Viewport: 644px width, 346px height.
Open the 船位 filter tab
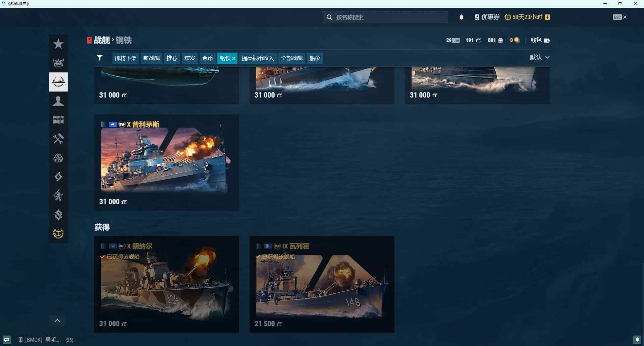pyautogui.click(x=315, y=58)
